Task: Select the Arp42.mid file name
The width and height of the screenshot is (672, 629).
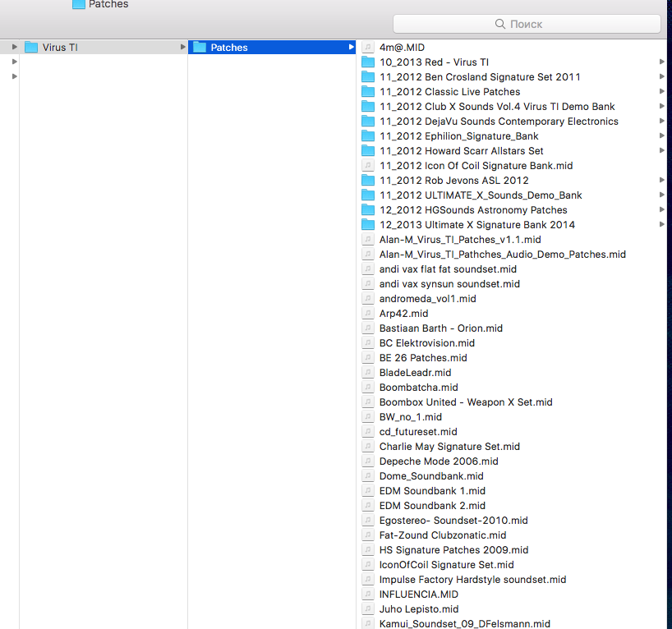Action: click(x=403, y=313)
